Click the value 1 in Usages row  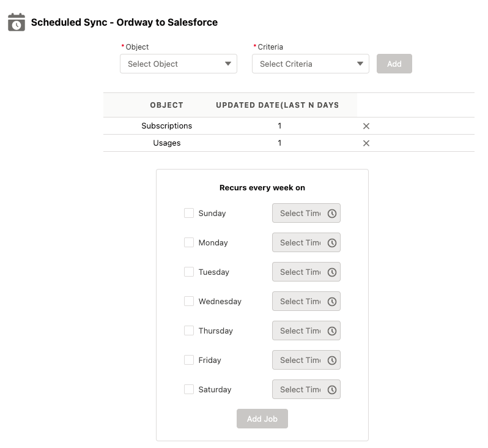[x=279, y=143]
